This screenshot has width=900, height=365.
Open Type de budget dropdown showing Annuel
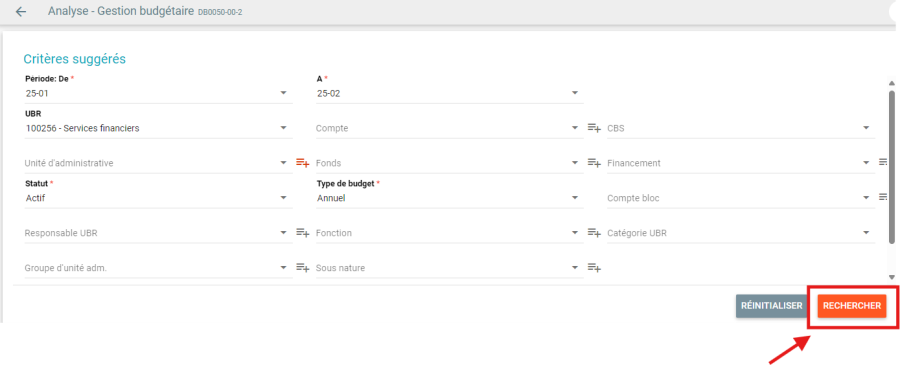click(x=449, y=198)
